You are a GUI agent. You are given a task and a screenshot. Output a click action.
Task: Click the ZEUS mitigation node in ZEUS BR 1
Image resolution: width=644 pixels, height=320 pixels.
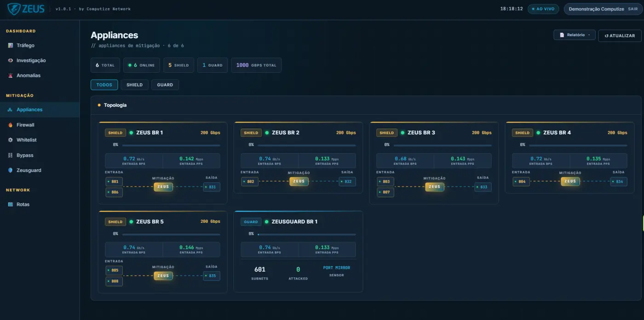(x=163, y=186)
